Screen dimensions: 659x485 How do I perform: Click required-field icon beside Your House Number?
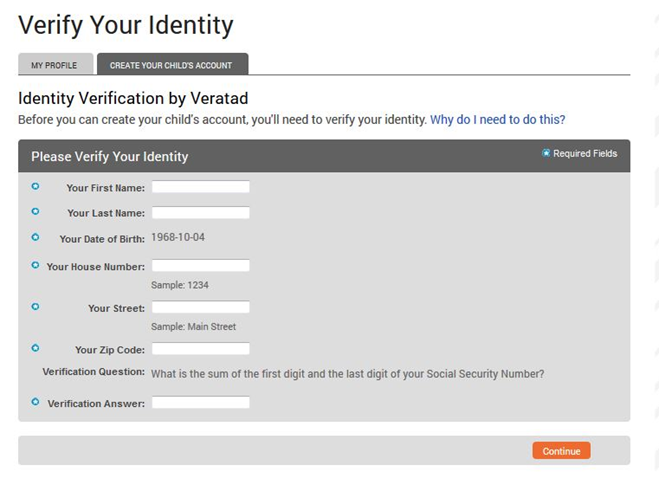(x=36, y=265)
